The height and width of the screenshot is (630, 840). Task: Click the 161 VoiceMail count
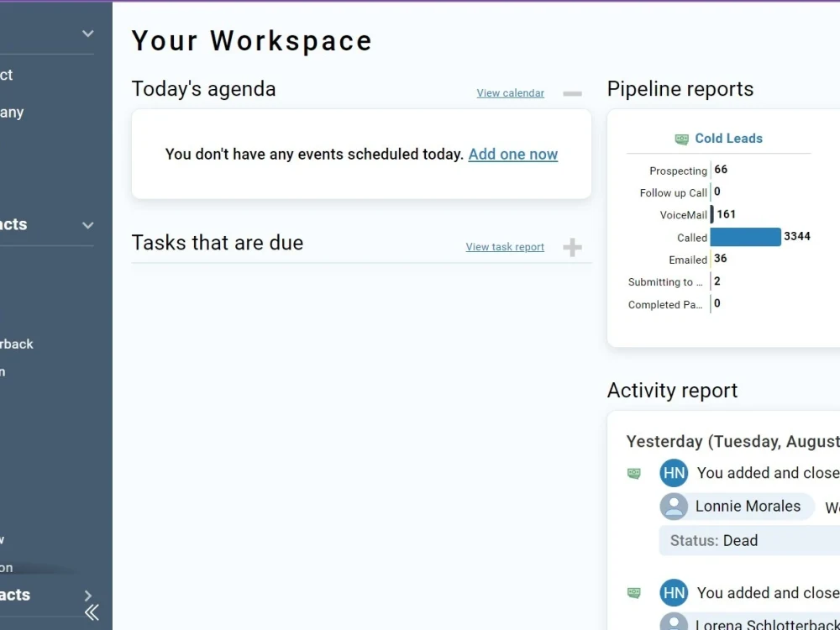coord(726,214)
